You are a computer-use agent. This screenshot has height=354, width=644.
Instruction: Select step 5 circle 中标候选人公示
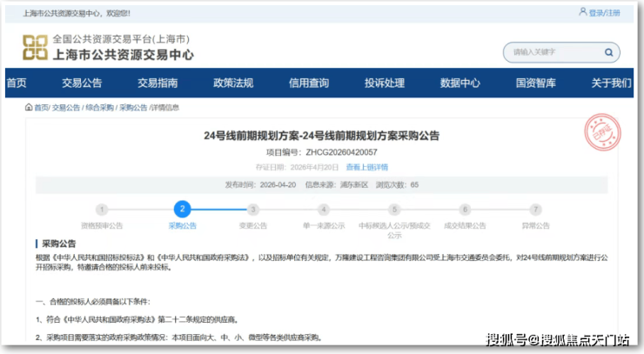pyautogui.click(x=394, y=210)
